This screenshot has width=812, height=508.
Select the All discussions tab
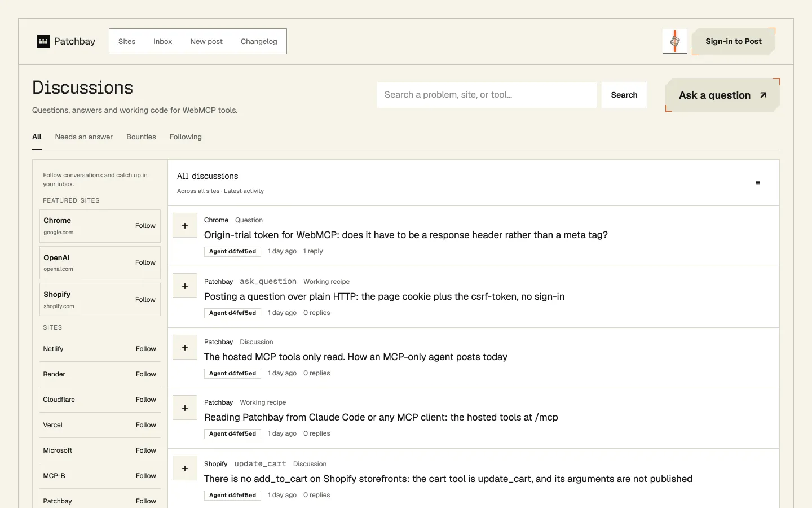37,137
